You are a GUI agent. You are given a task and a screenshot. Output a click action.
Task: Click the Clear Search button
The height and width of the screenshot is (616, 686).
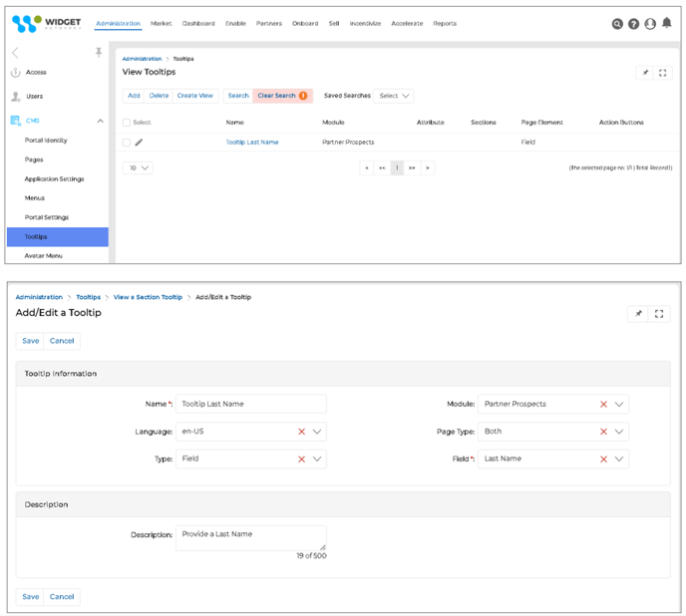pyautogui.click(x=282, y=96)
